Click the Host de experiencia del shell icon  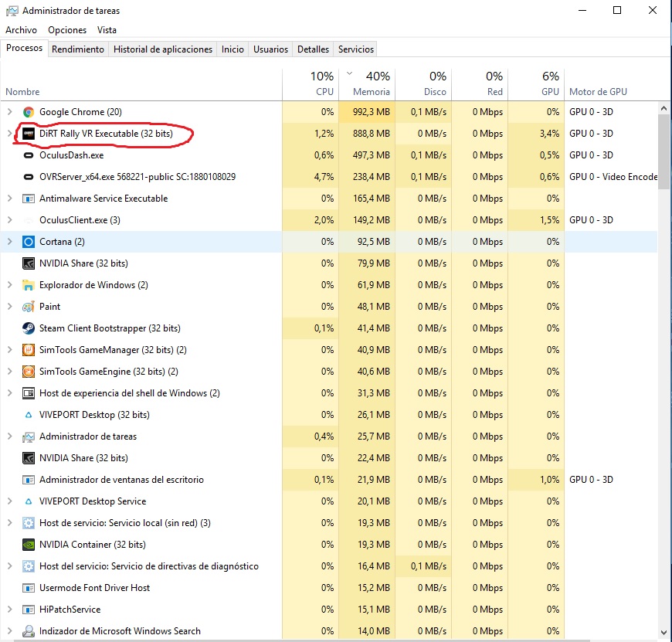(x=29, y=393)
